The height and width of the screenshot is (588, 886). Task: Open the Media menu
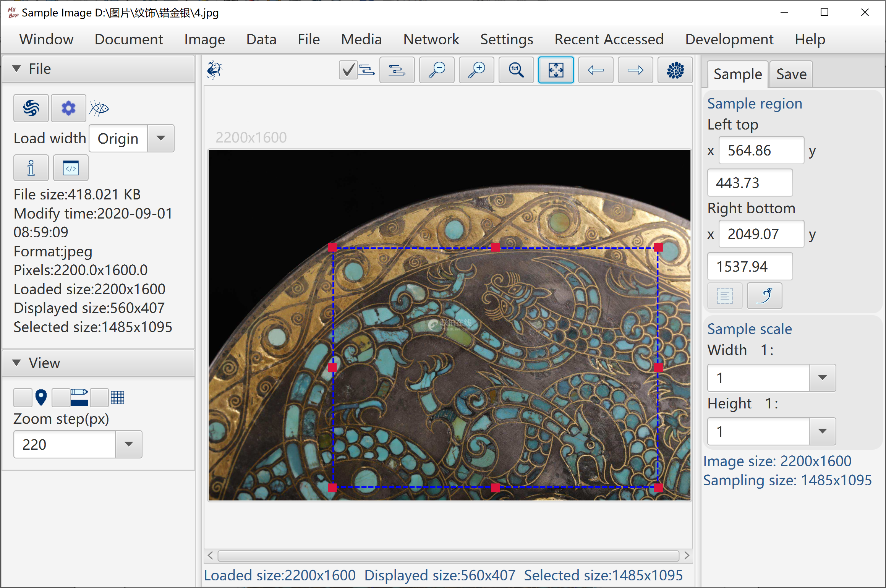[361, 39]
